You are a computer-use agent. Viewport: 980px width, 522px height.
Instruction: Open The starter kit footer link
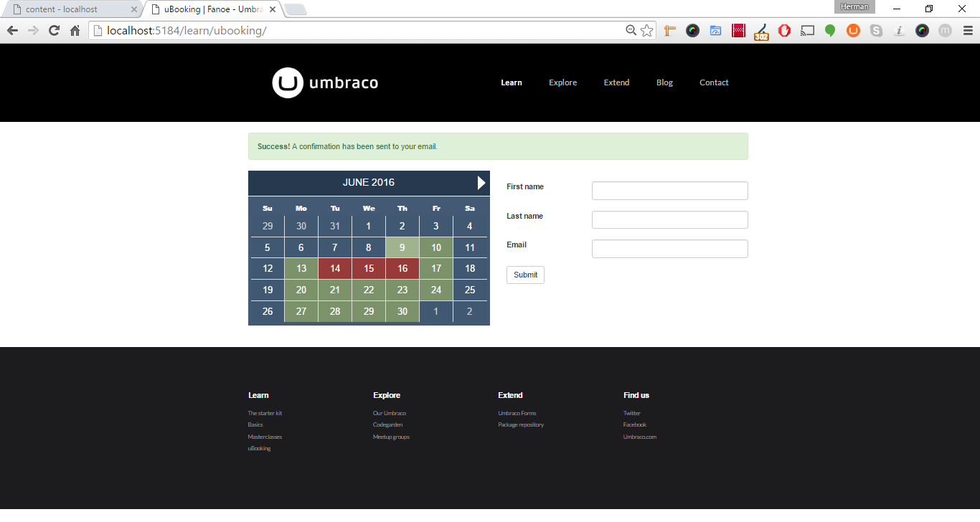click(x=265, y=413)
